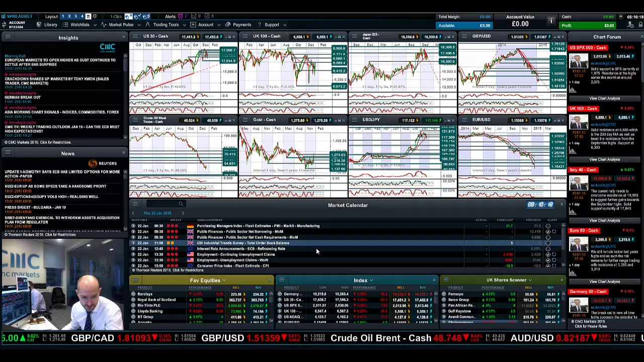Toggle alert for Public Sector Net Borrowing
The height and width of the screenshot is (362, 644).
click(x=548, y=231)
